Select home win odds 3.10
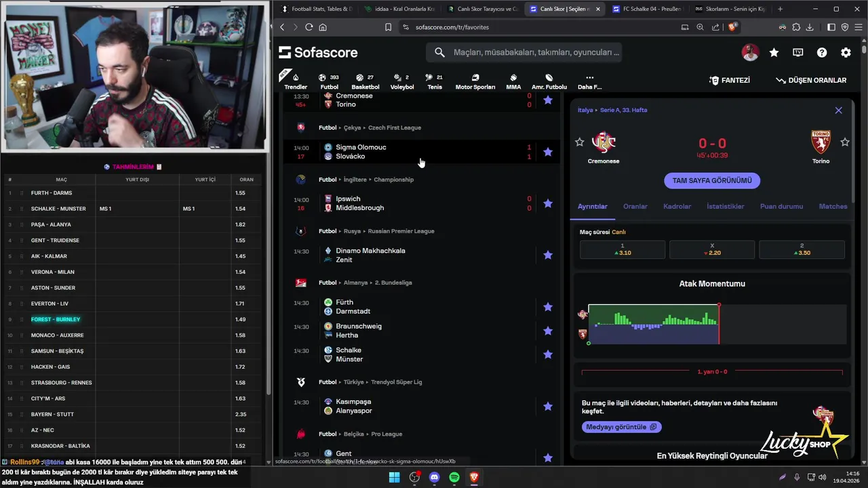The image size is (868, 488). (x=623, y=249)
